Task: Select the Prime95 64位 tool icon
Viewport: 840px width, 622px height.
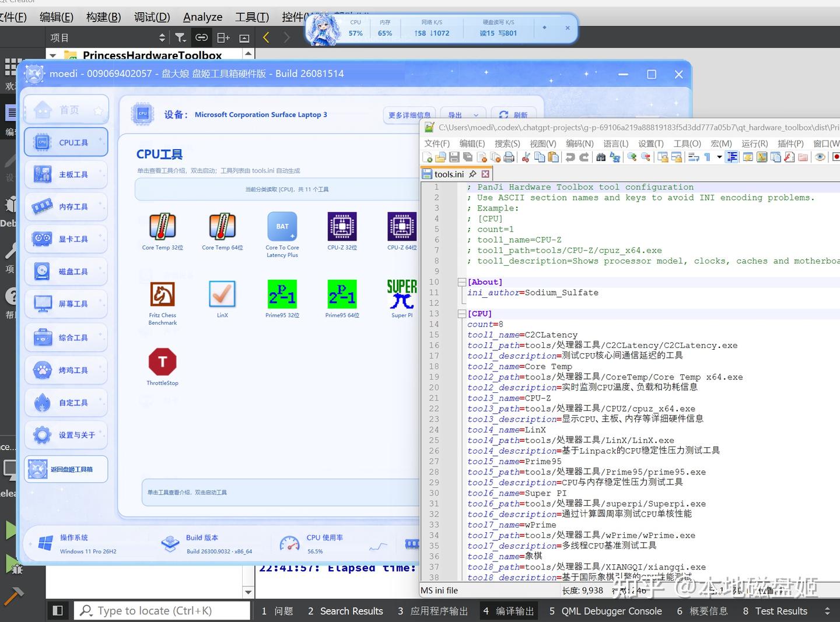Action: click(342, 294)
